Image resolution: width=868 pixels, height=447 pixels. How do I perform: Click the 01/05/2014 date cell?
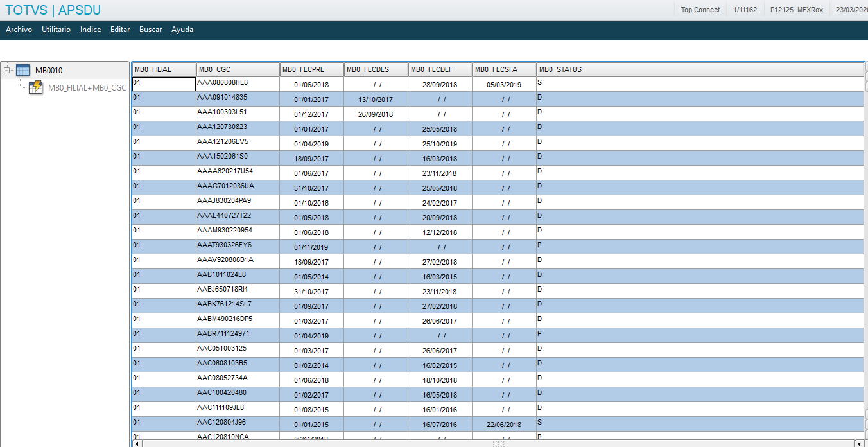(x=311, y=277)
